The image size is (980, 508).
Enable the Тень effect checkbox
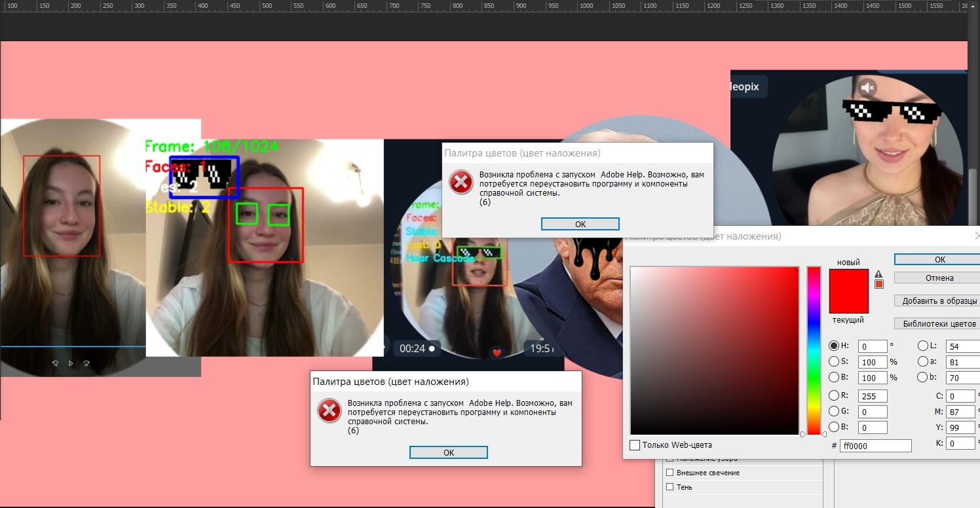tap(669, 487)
